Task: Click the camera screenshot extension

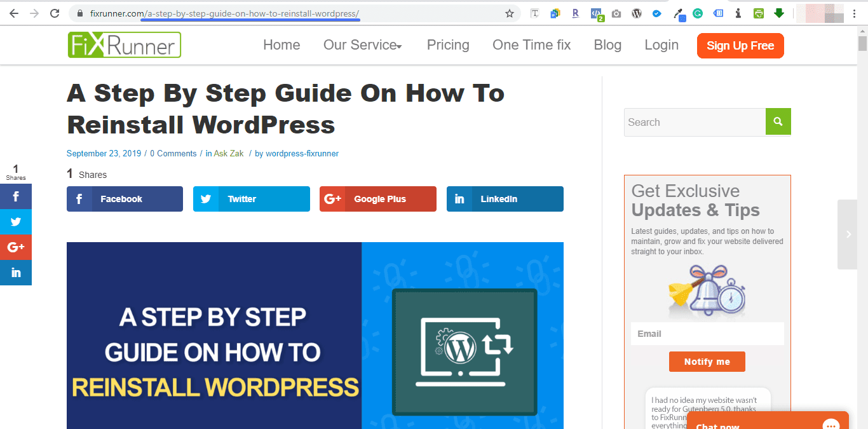Action: (x=616, y=13)
